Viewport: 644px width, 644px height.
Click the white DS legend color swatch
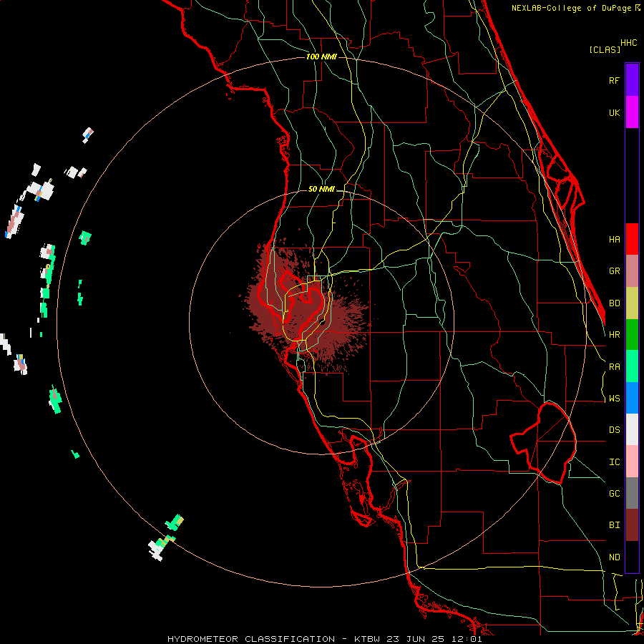[632, 429]
